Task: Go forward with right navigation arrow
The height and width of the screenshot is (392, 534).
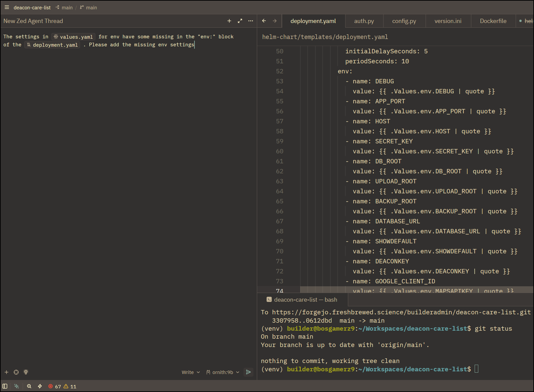Action: click(275, 21)
